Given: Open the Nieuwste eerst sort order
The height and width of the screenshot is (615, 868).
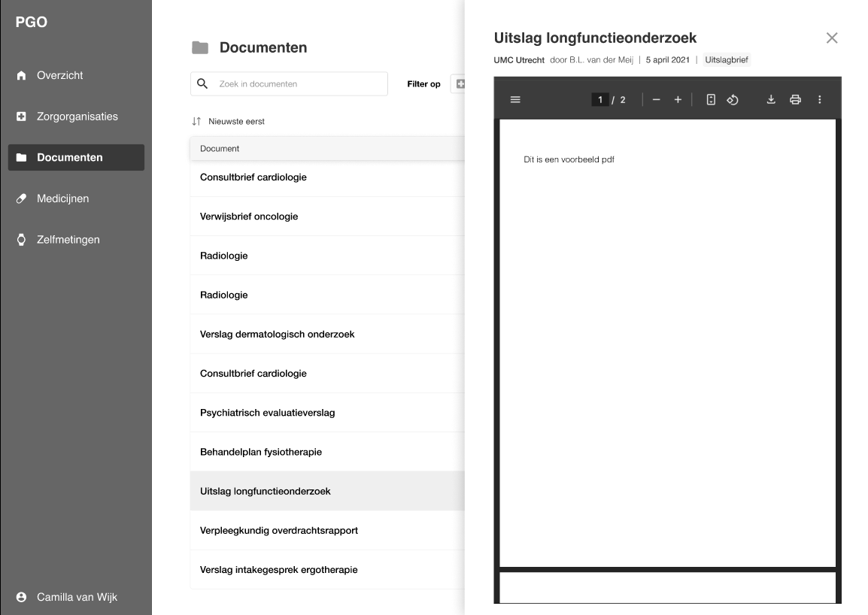Looking at the screenshot, I should [229, 121].
